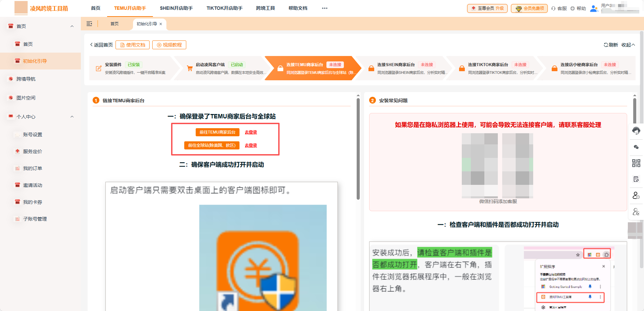Switch to the 首页 page tab

click(x=115, y=24)
